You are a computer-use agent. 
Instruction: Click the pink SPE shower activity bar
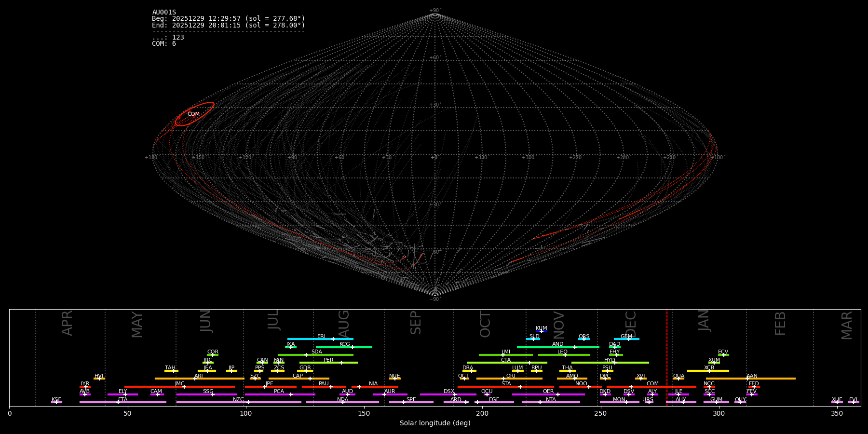(411, 402)
